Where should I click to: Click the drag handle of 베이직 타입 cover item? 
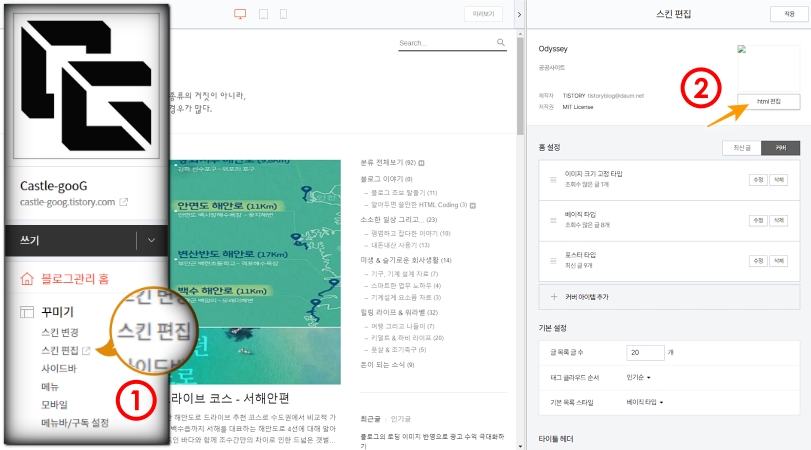coord(553,220)
